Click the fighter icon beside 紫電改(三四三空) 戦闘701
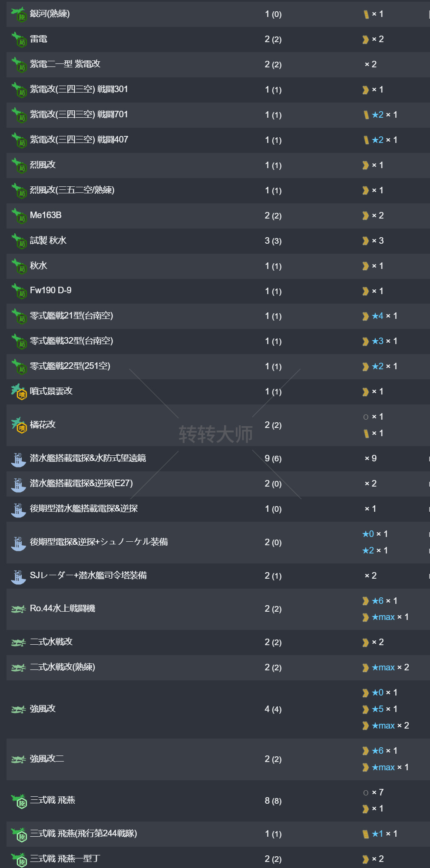 click(x=19, y=115)
